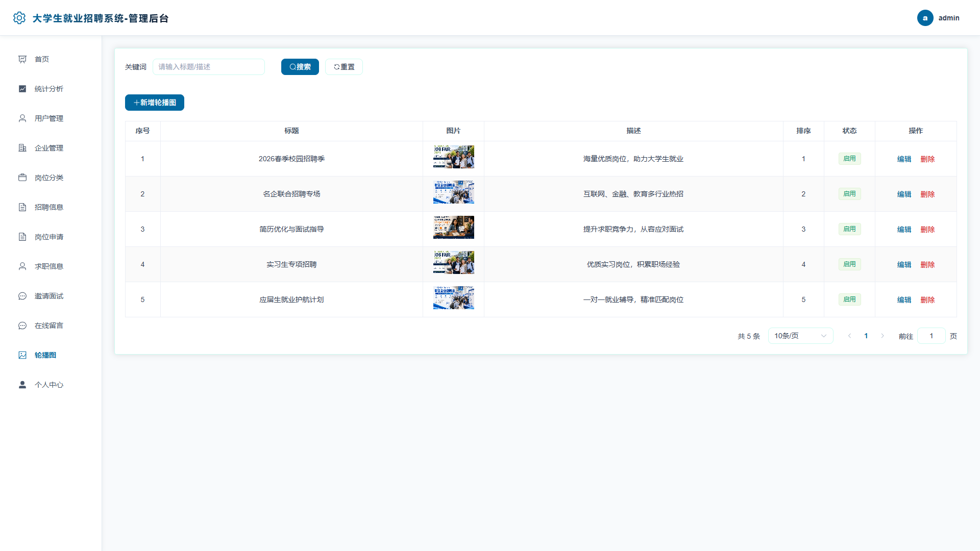Click 启用 status tag of row 1
The width and height of the screenshot is (980, 551).
pos(849,159)
